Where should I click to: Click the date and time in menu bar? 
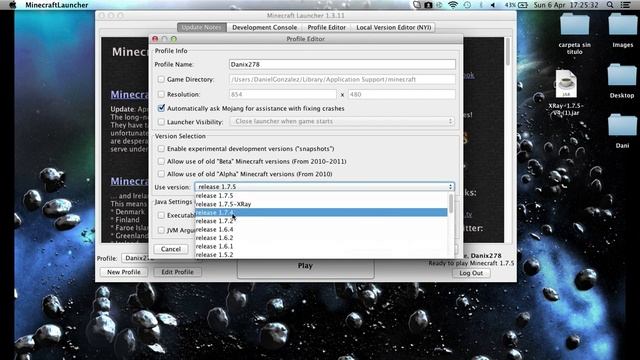coord(566,5)
